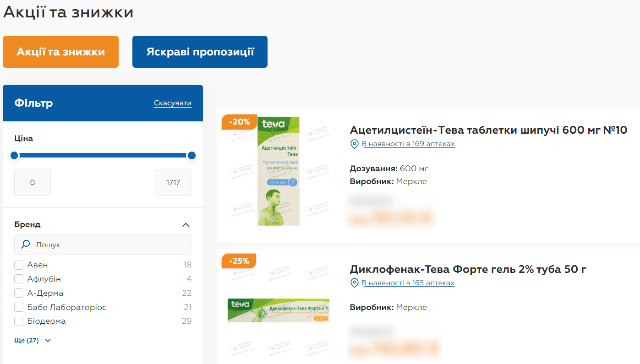Switch to Яскраві пропозиції tab
Viewport: 640px width, 364px height.
tap(200, 52)
